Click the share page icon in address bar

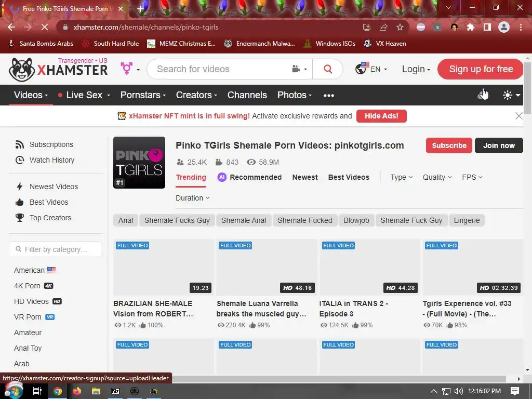(x=383, y=27)
